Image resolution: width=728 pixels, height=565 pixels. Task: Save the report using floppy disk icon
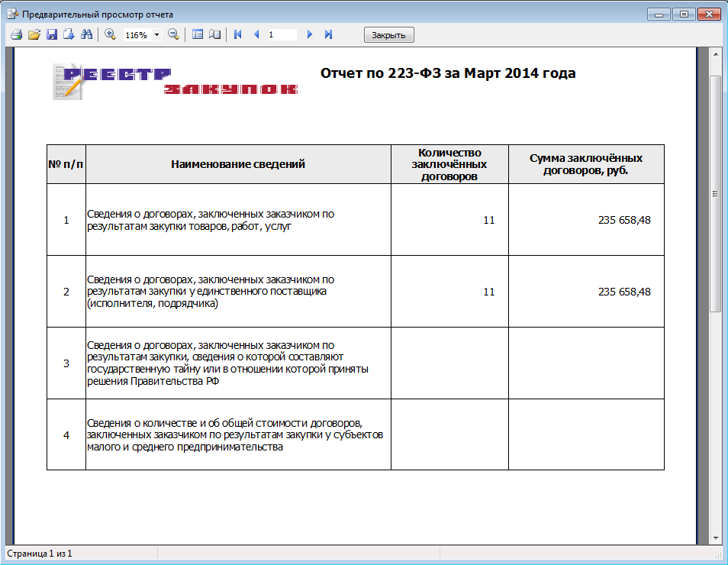click(52, 35)
